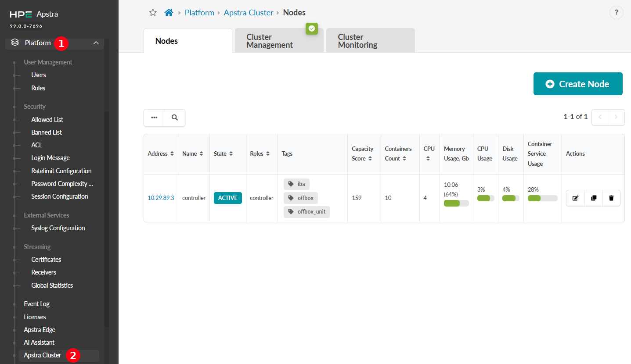The image size is (631, 364).
Task: Click the Create Node button
Action: tap(578, 84)
